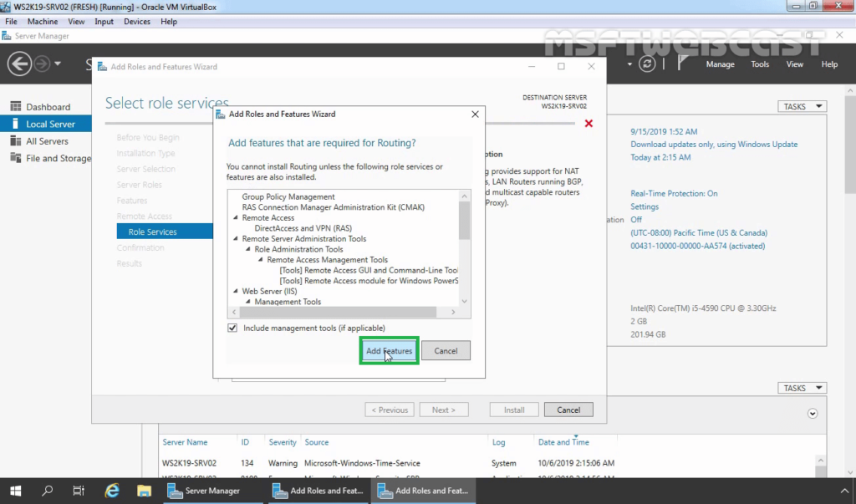Open Server Manager View menu

pos(794,64)
